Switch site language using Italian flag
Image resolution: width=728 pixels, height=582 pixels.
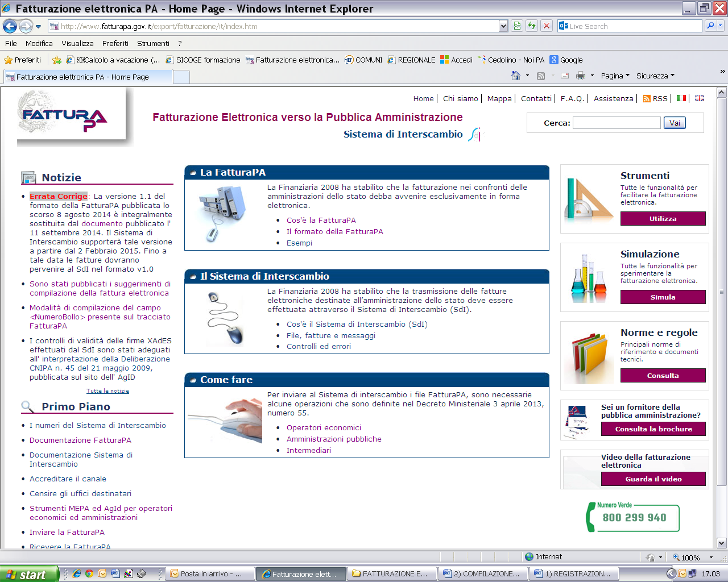(x=681, y=98)
